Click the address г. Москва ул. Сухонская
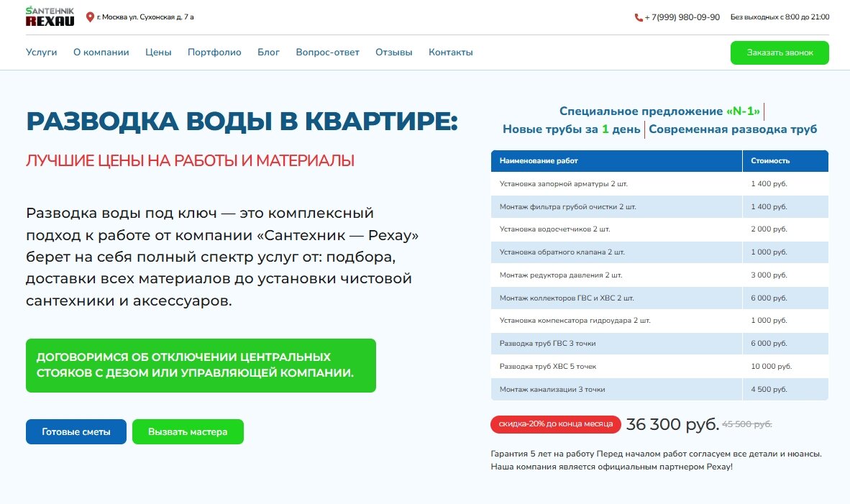 pyautogui.click(x=145, y=17)
